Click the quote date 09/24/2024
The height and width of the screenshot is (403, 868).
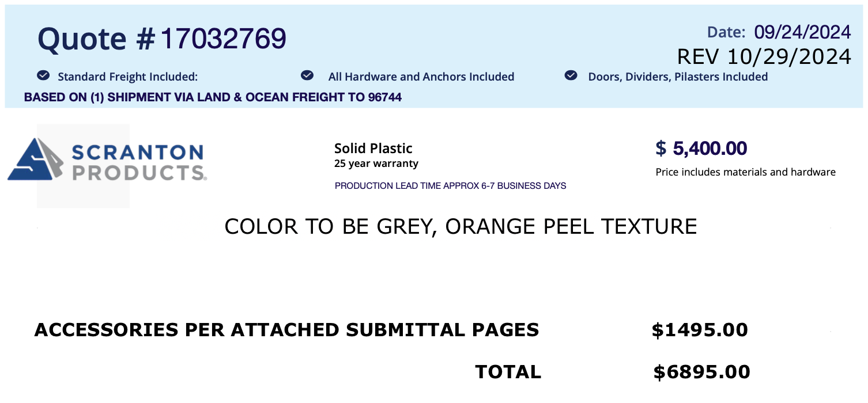point(802,32)
